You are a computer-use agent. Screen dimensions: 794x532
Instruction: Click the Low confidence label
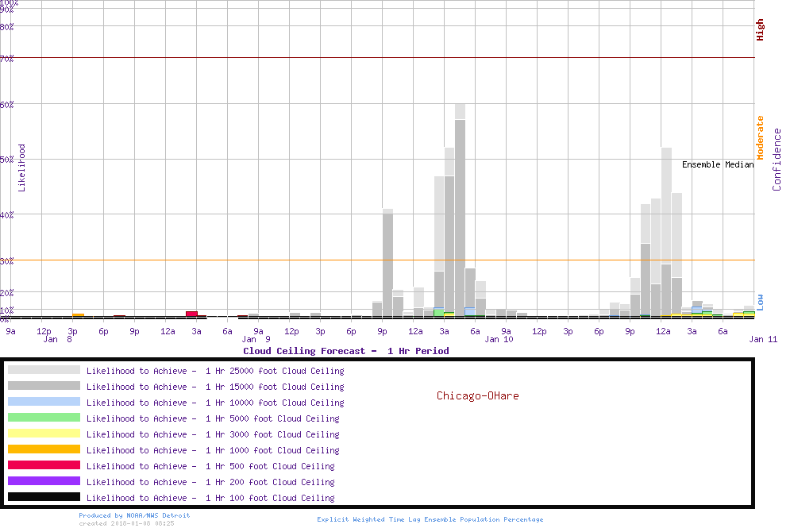click(x=760, y=301)
